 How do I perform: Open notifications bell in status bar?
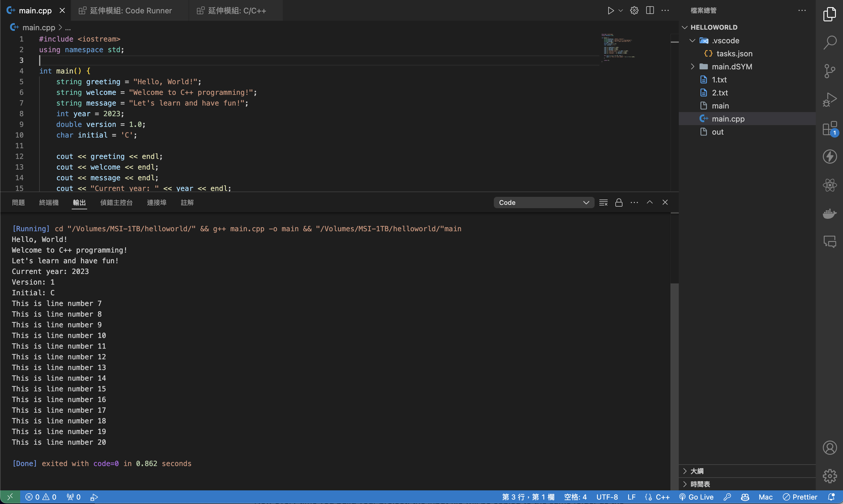pyautogui.click(x=831, y=497)
